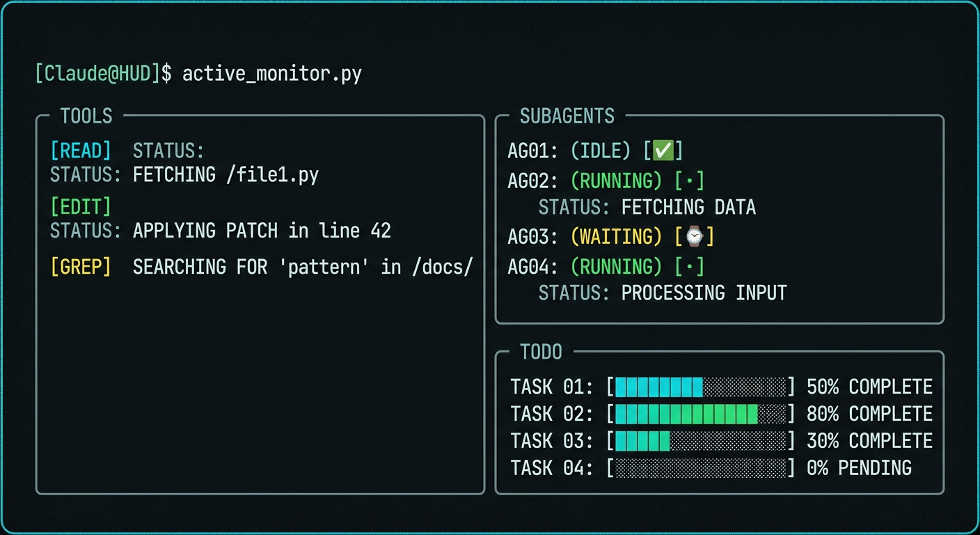Image resolution: width=980 pixels, height=535 pixels.
Task: Select the [GREP] tool tag
Action: click(x=81, y=267)
